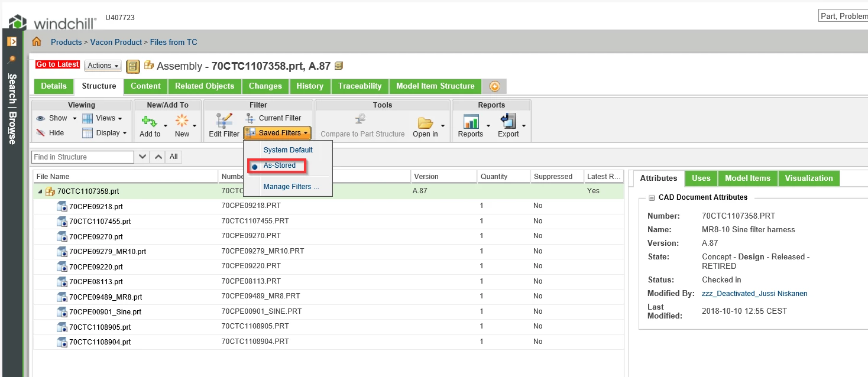Open the Show dropdown arrow
The width and height of the screenshot is (868, 377).
click(75, 118)
